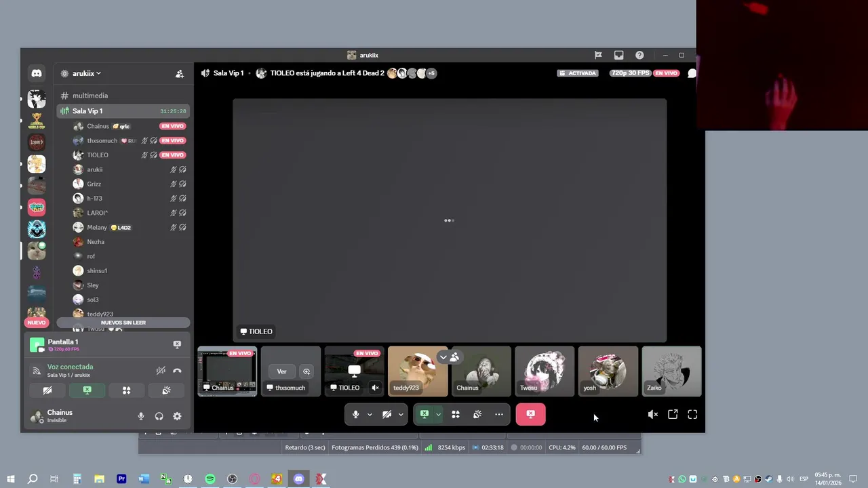
Task: Open camera options arrow in call bar
Action: [x=401, y=414]
